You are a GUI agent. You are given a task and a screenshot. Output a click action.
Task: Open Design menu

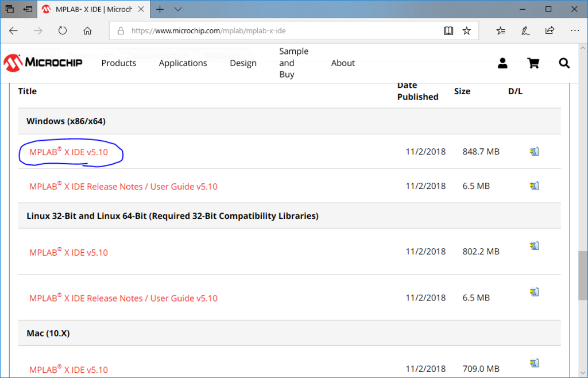(243, 63)
